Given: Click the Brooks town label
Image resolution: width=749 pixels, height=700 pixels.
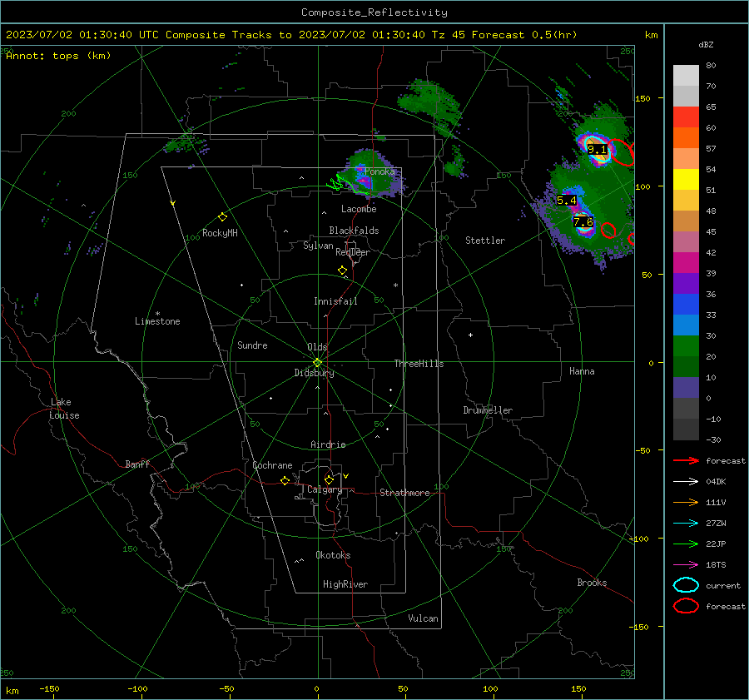Looking at the screenshot, I should tap(592, 583).
